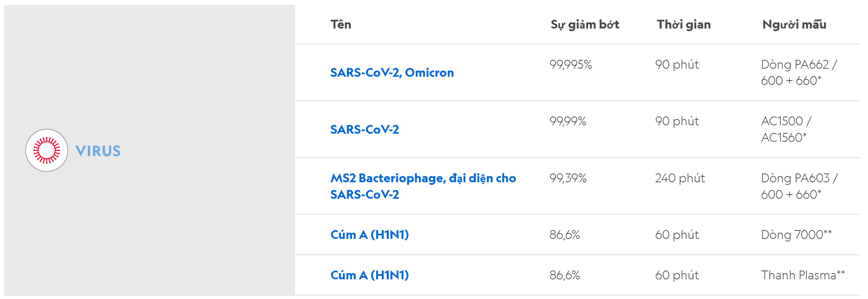Screen dimensions: 868x299
Task: Click the Tên column header
Action: click(x=341, y=24)
